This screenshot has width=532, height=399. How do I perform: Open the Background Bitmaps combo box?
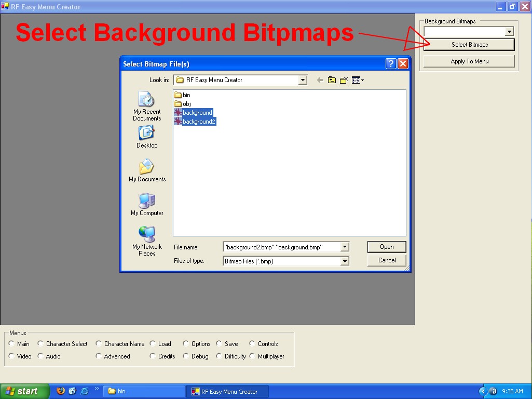tap(509, 32)
